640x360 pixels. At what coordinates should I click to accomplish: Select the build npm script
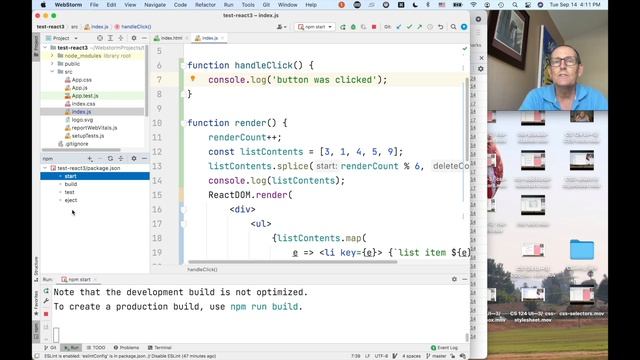click(x=71, y=184)
